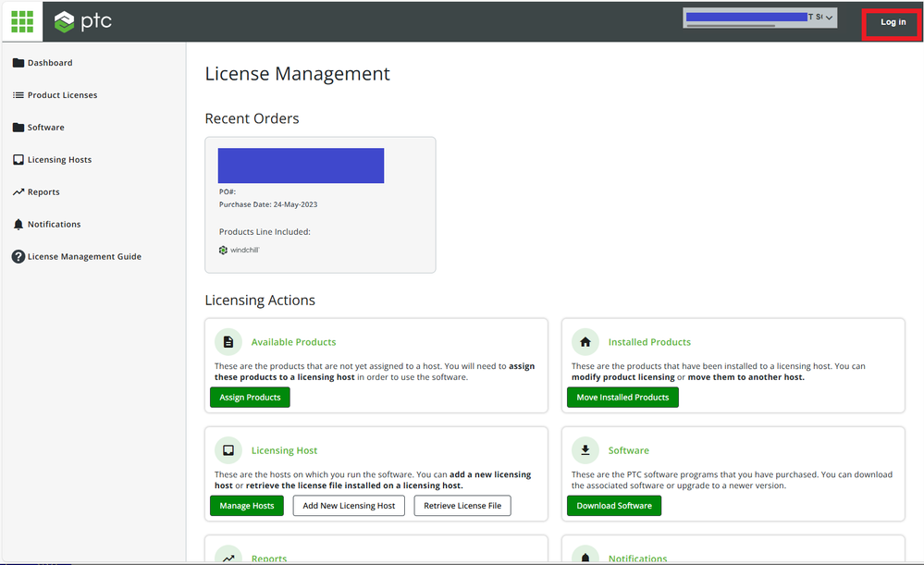924x565 pixels.
Task: Click Add New Licensing Host button
Action: pos(349,506)
